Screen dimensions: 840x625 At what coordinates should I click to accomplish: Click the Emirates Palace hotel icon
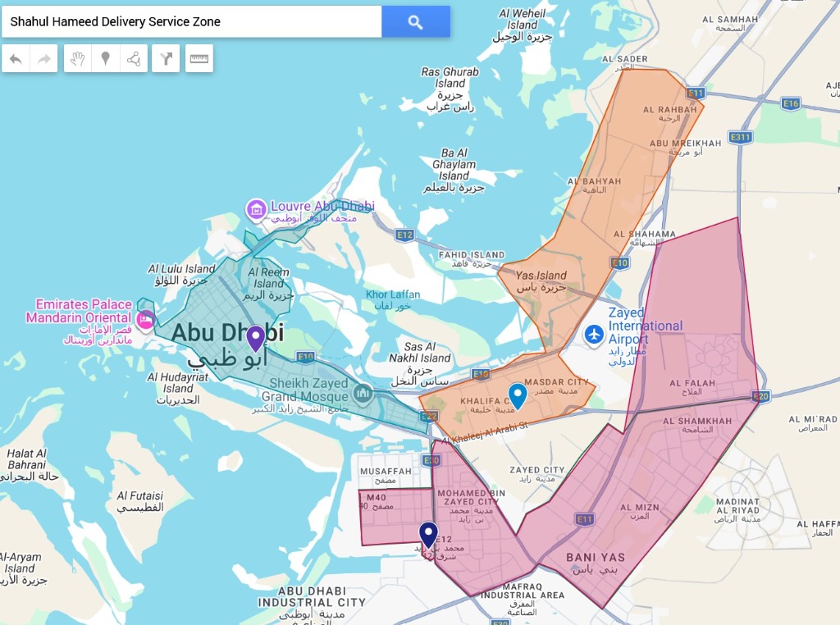tap(144, 319)
